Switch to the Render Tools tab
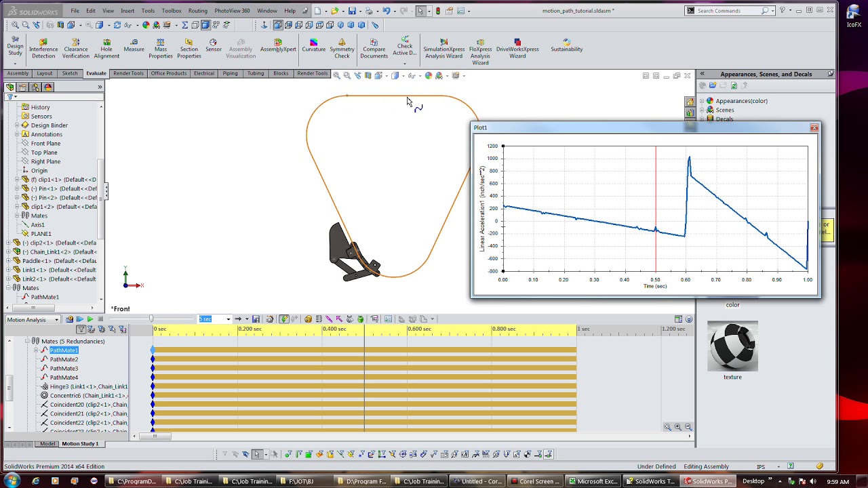Viewport: 868px width, 488px height. point(128,73)
